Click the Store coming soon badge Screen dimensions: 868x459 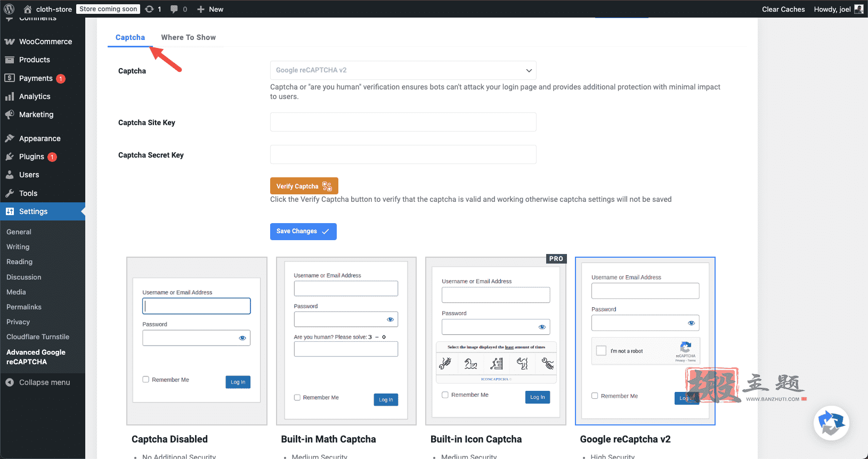point(108,9)
